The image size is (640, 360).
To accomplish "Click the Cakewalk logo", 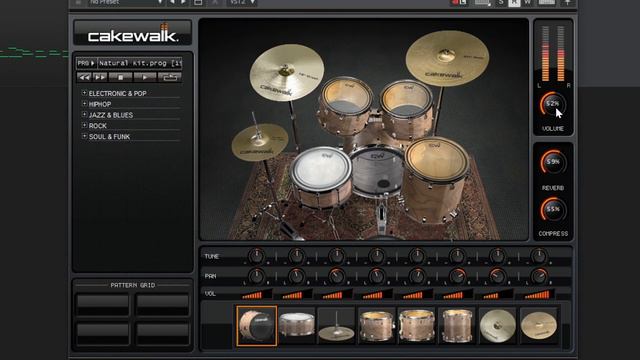I will click(133, 33).
